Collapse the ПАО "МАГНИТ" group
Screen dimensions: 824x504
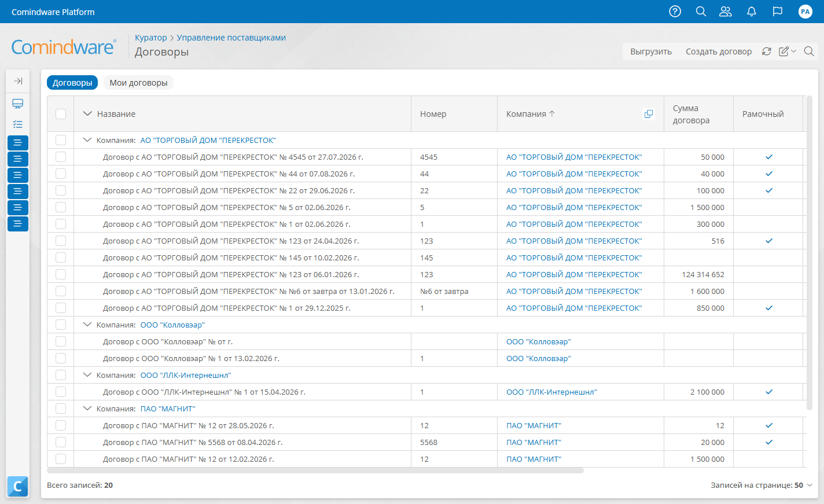click(x=87, y=409)
